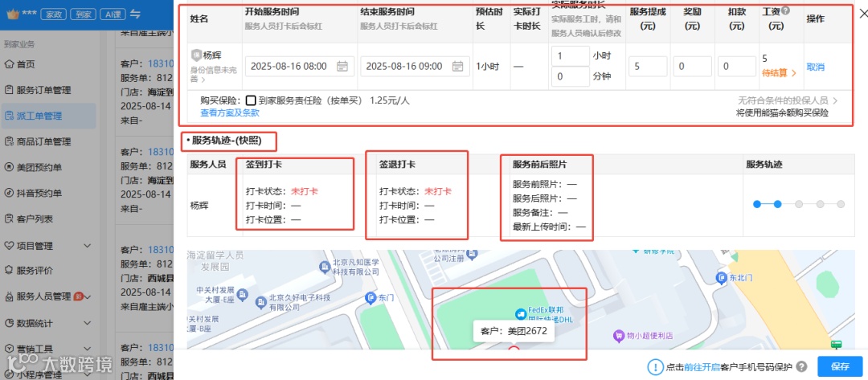This screenshot has width=868, height=380.
Task: Click the phone protection help question icon
Action: tap(801, 366)
